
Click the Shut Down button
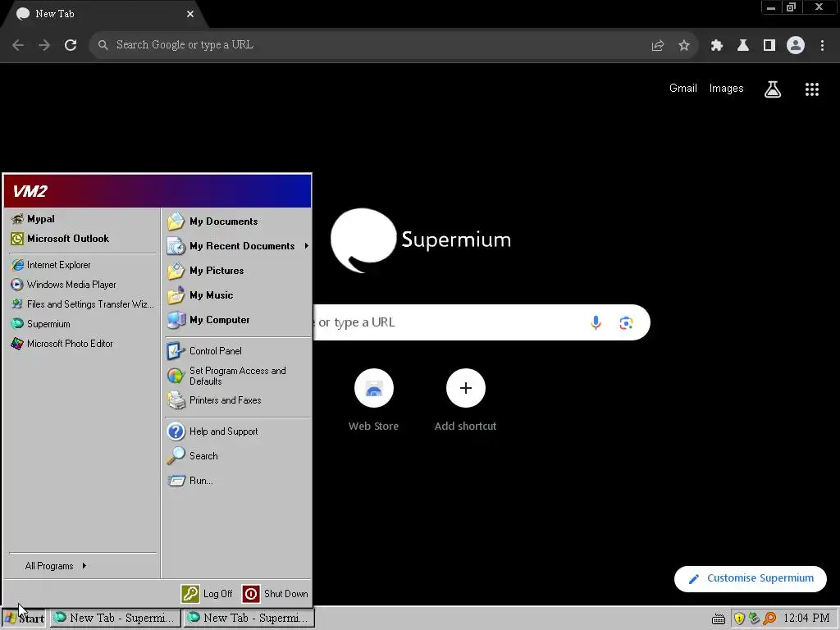[276, 594]
